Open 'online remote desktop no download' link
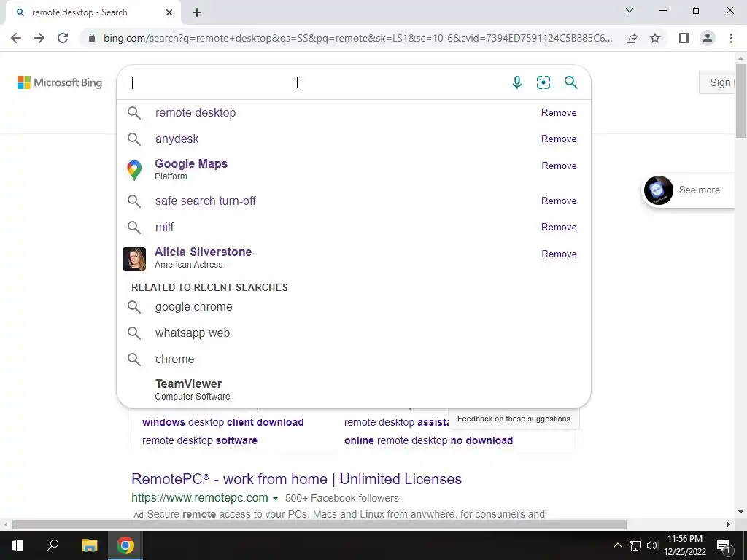 point(428,440)
